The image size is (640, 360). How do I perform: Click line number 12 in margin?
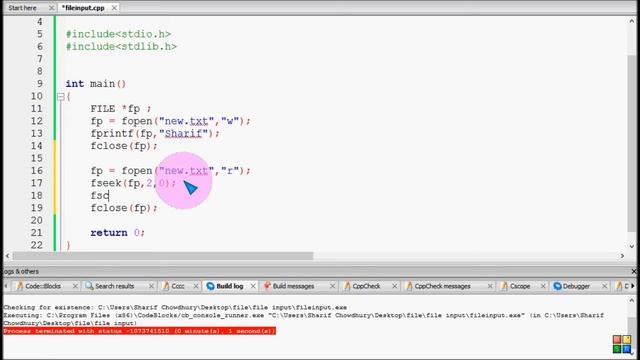pyautogui.click(x=37, y=121)
